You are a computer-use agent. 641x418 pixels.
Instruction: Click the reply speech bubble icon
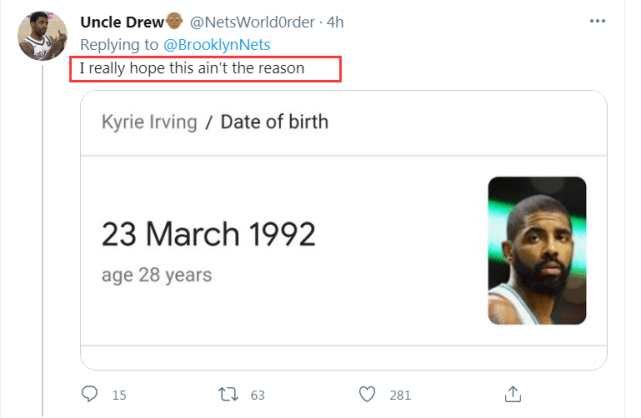click(x=89, y=394)
